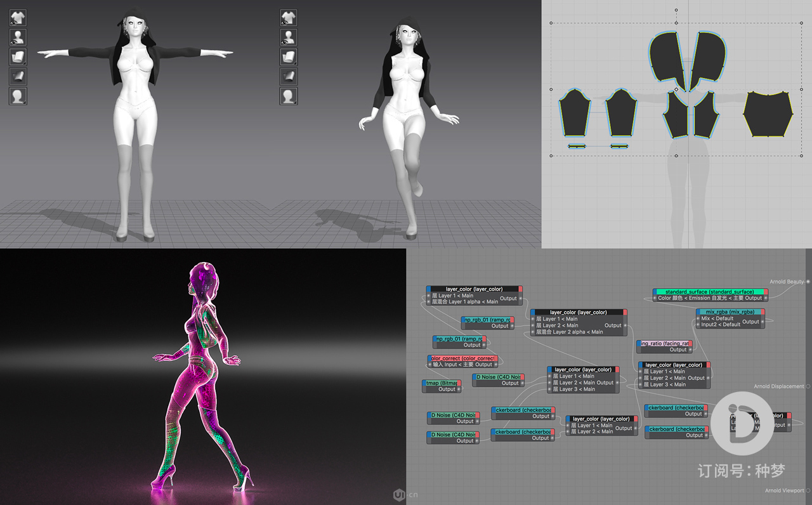Click avatar display icon in walking-pose viewport

289,37
